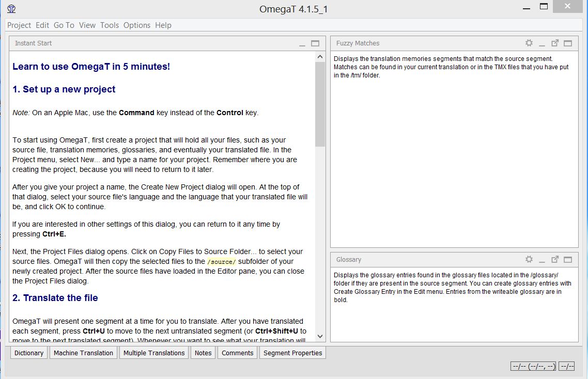Click the progress status box --/-- (--/--, --)
The width and height of the screenshot is (588, 379).
(x=533, y=366)
